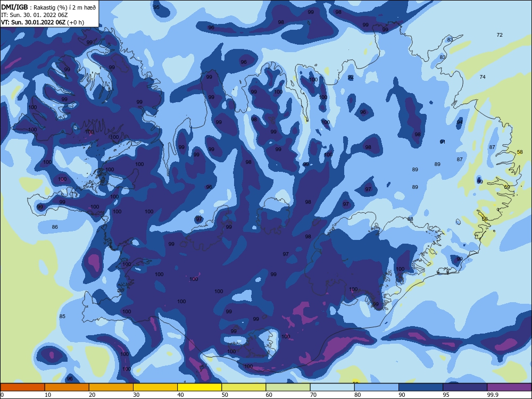This screenshot has height=399, width=532.
Task: Click the humidity value '72' on the map
Action: [500, 35]
